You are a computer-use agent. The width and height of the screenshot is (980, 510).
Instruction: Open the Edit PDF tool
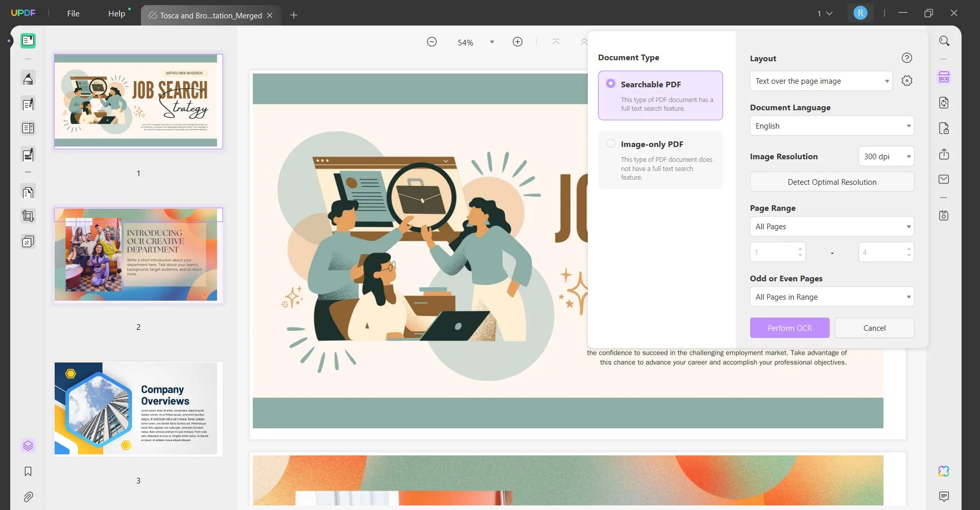tap(28, 104)
